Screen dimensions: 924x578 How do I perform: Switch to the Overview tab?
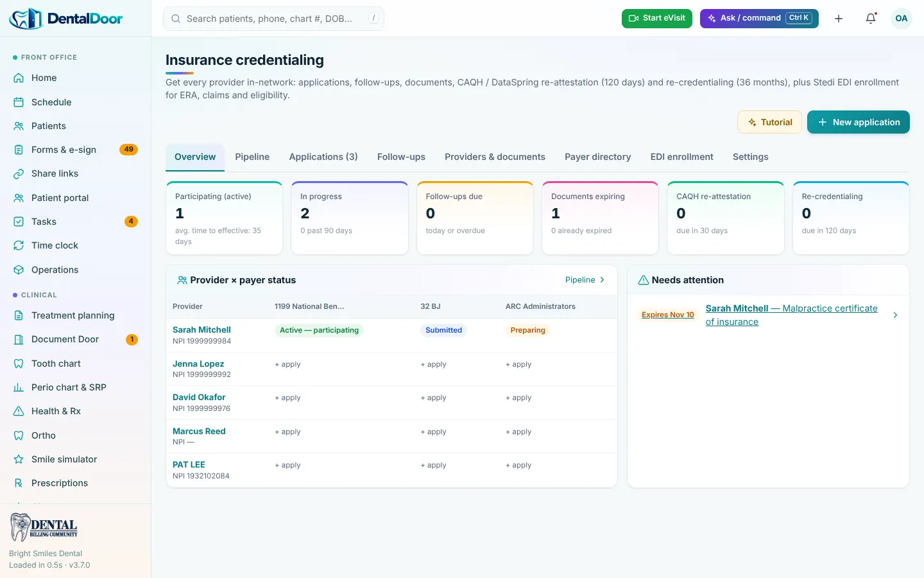click(x=195, y=157)
